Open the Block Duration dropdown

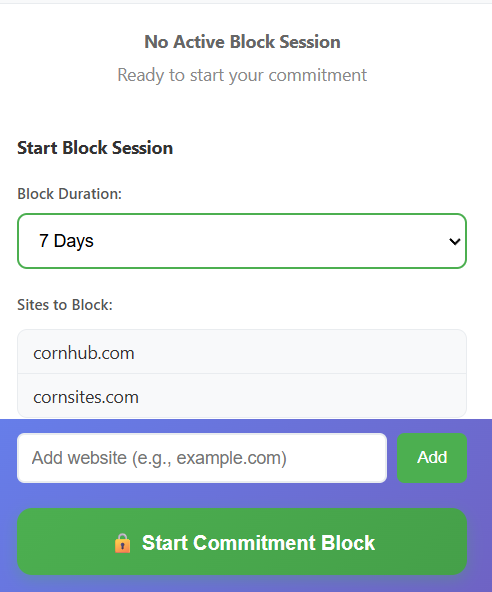tap(242, 241)
